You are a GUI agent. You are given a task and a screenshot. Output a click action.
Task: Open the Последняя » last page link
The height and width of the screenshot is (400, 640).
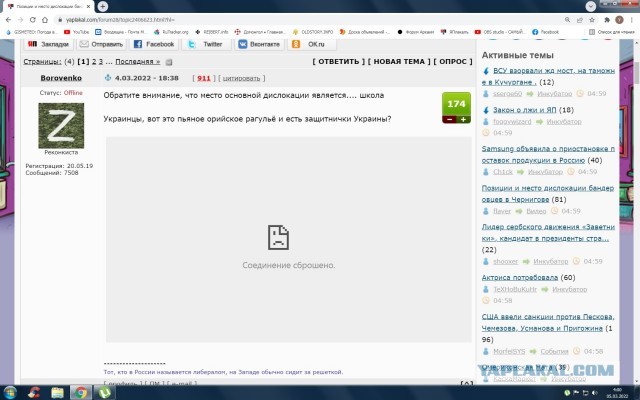(x=138, y=62)
